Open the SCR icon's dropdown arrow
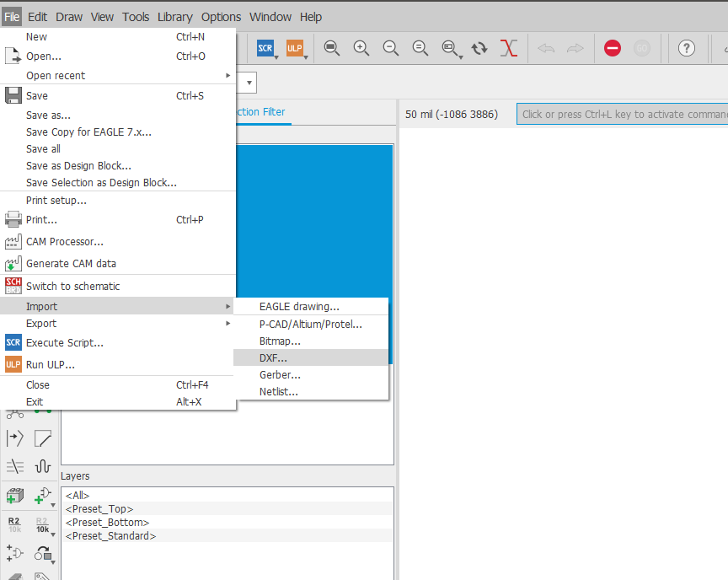This screenshot has width=728, height=580. coord(276,56)
